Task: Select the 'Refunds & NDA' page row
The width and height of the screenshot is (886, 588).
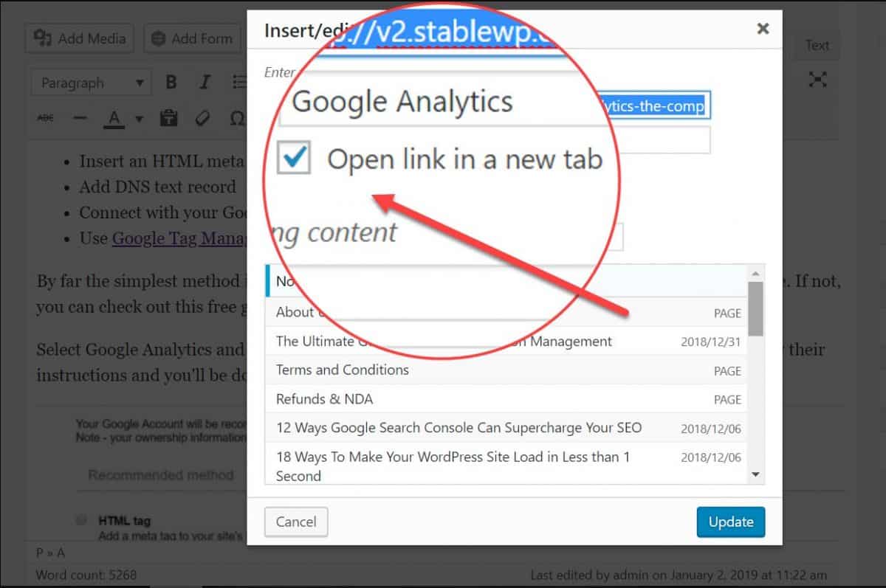Action: pyautogui.click(x=506, y=398)
